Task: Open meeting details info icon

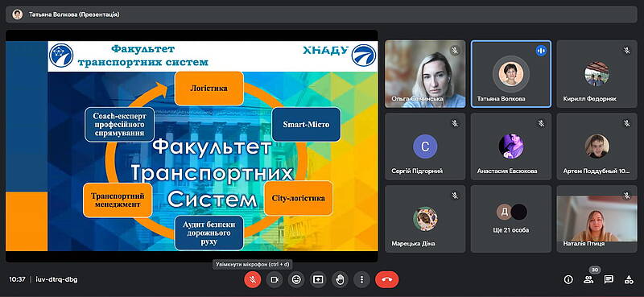Action: point(568,280)
